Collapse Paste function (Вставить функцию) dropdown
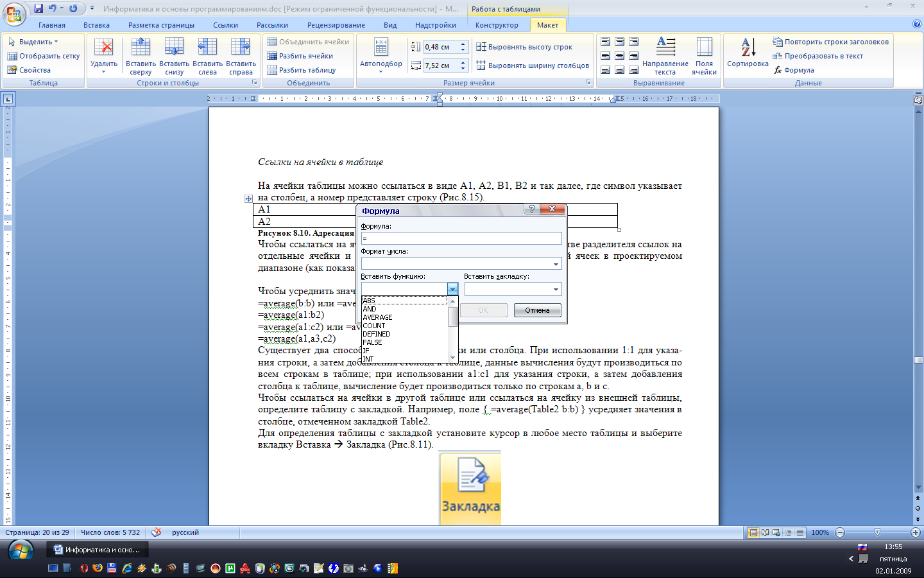This screenshot has height=578, width=924. coord(452,289)
